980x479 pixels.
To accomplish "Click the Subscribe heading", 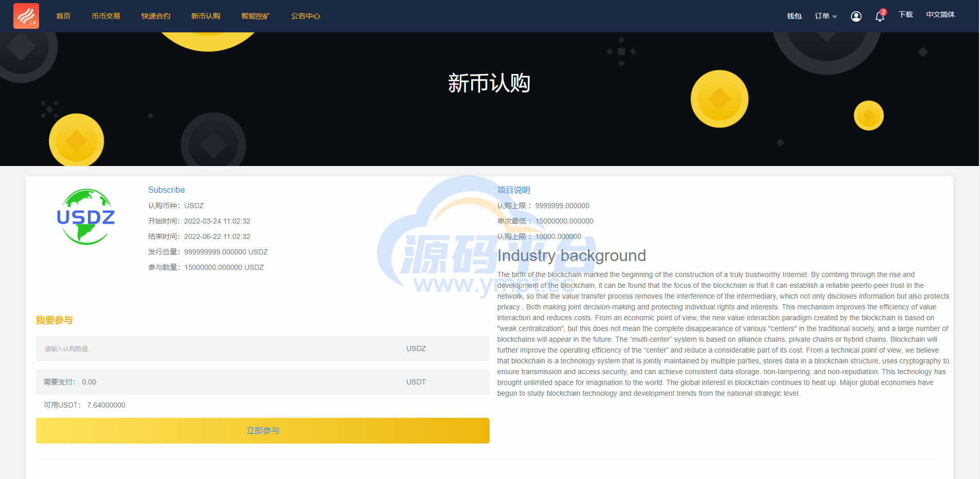I will tap(166, 190).
